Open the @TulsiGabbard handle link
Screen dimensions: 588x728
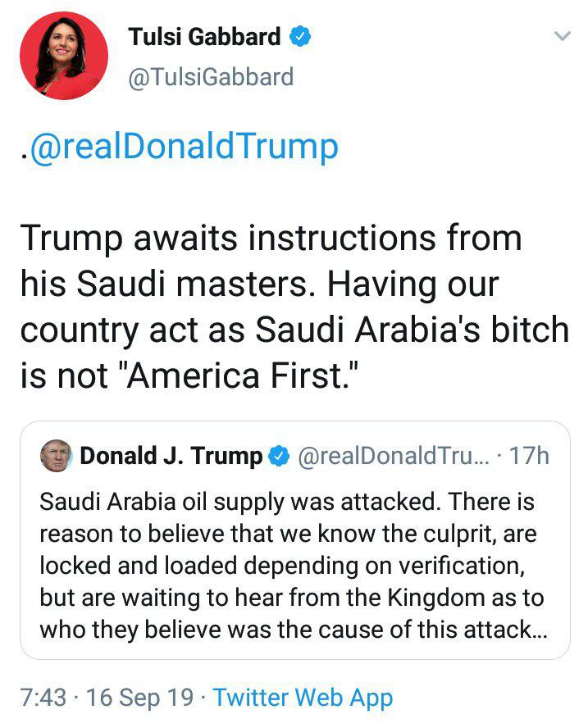[x=211, y=76]
